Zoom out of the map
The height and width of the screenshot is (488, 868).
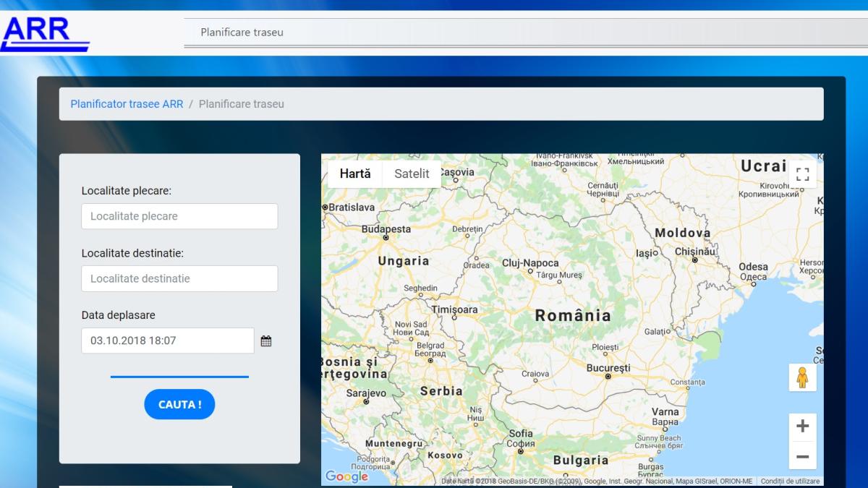click(x=802, y=456)
